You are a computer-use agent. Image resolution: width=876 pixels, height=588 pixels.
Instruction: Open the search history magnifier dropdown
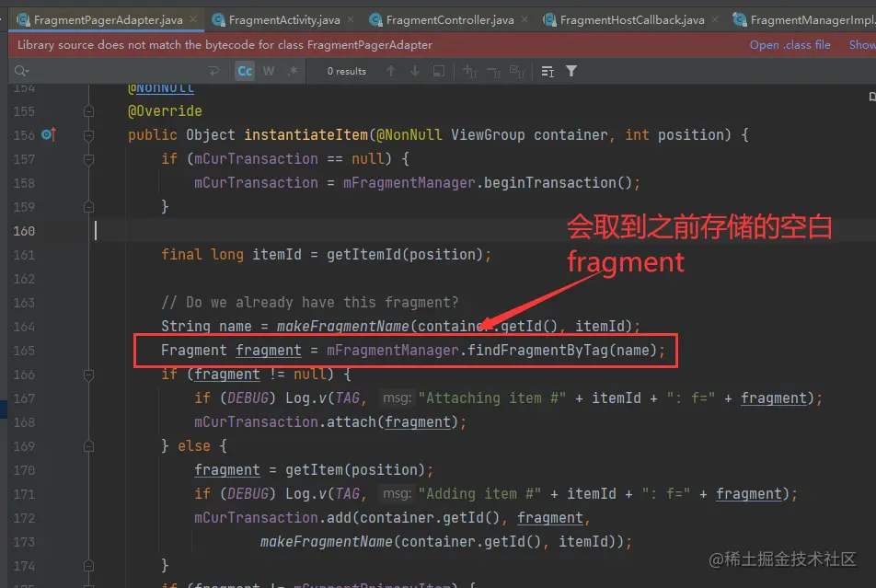22,71
